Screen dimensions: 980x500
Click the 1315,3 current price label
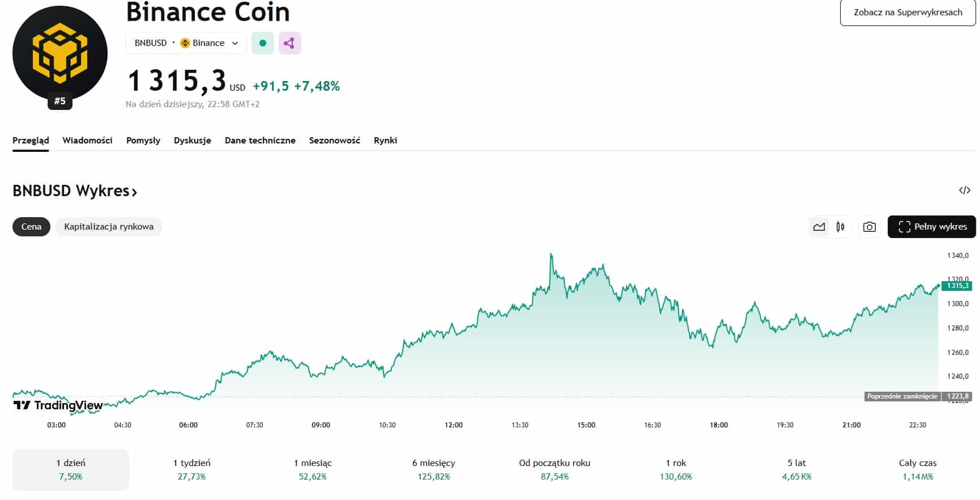click(x=957, y=286)
